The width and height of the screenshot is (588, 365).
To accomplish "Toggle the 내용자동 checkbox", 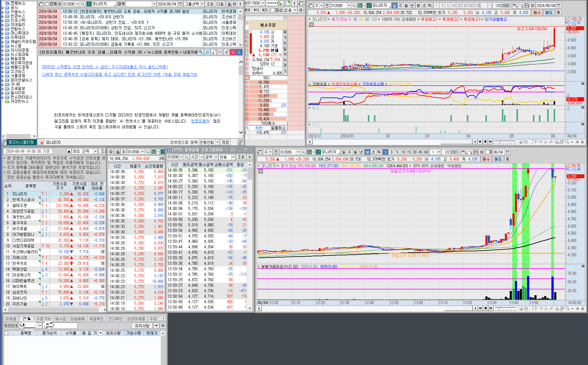I will (181, 52).
